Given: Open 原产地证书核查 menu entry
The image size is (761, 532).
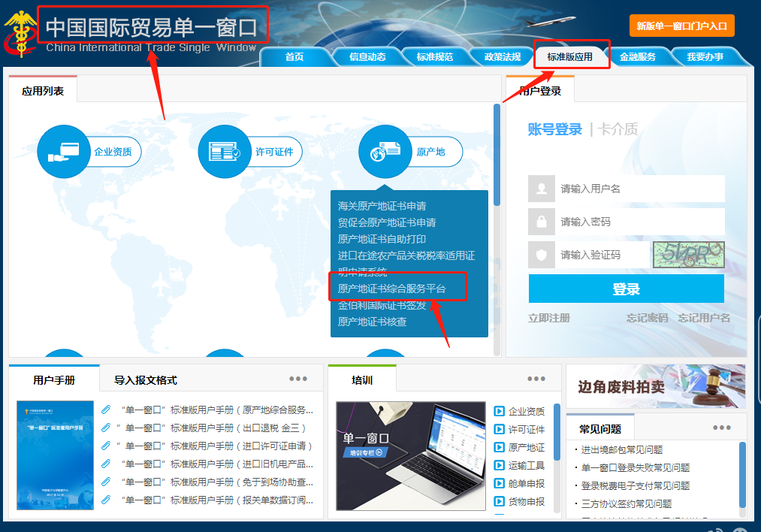Looking at the screenshot, I should point(372,322).
